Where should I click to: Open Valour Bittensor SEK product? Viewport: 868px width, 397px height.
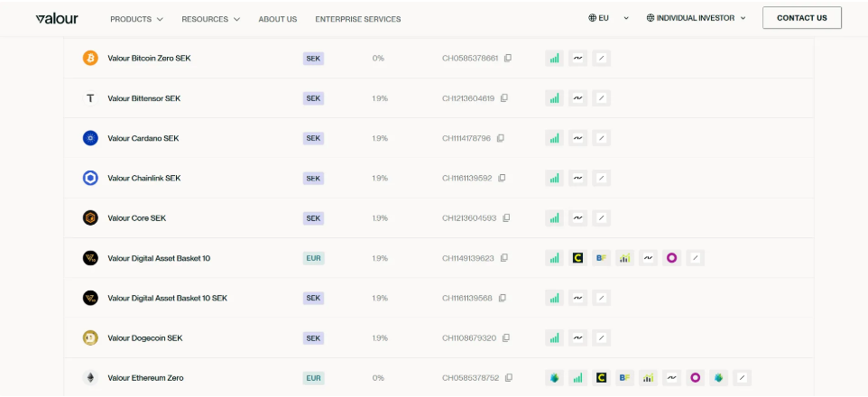tap(144, 98)
